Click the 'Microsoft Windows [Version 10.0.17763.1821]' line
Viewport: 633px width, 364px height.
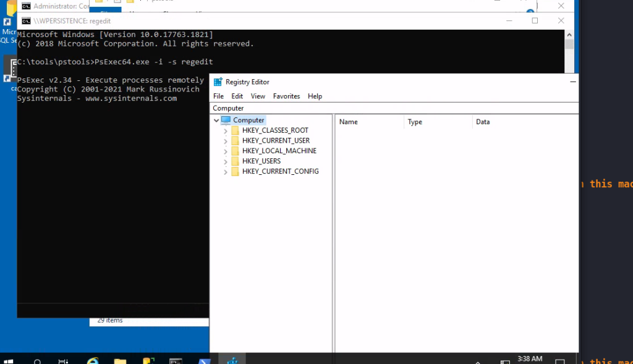click(115, 35)
